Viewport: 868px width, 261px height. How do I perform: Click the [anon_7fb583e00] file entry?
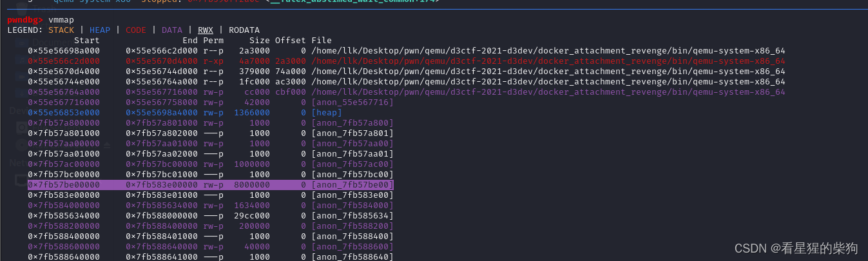[352, 195]
